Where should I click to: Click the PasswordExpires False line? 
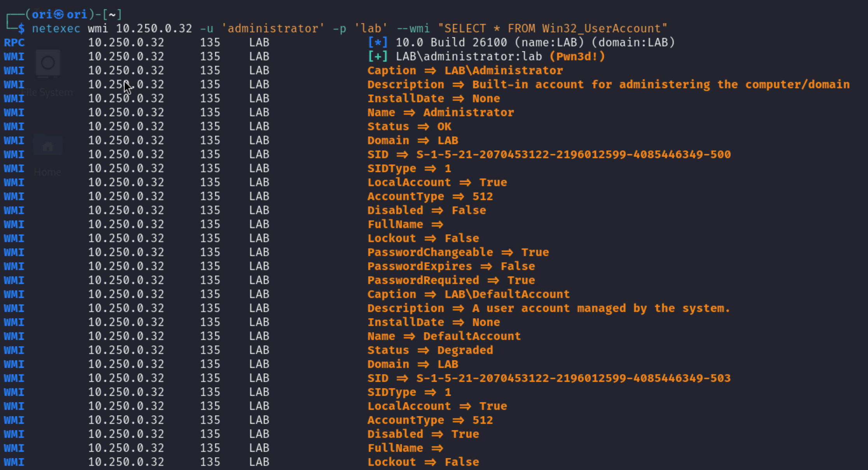click(451, 266)
